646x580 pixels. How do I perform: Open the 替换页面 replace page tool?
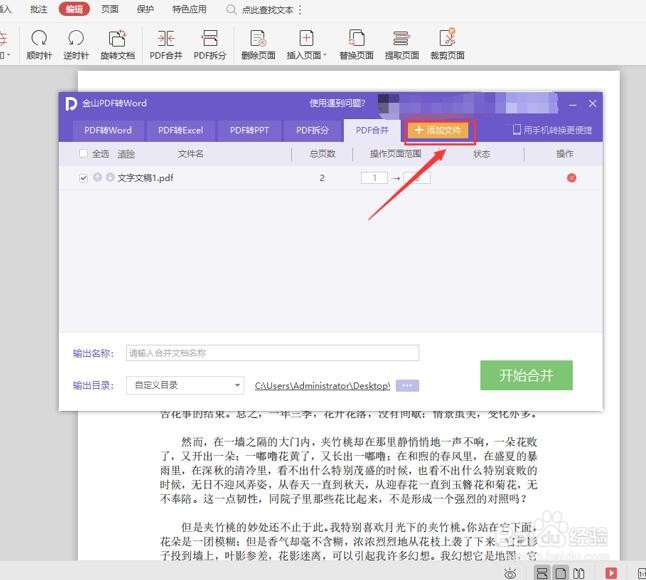click(x=356, y=44)
